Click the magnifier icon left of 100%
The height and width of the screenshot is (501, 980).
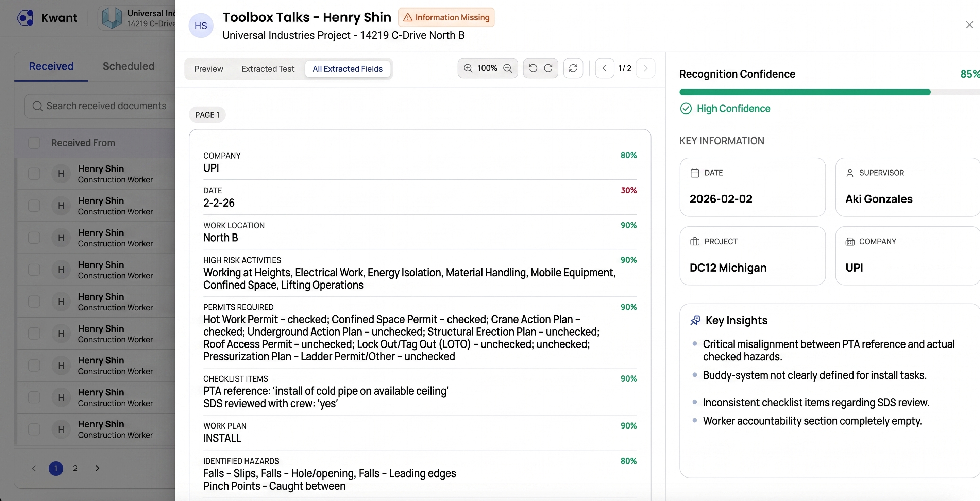tap(468, 68)
